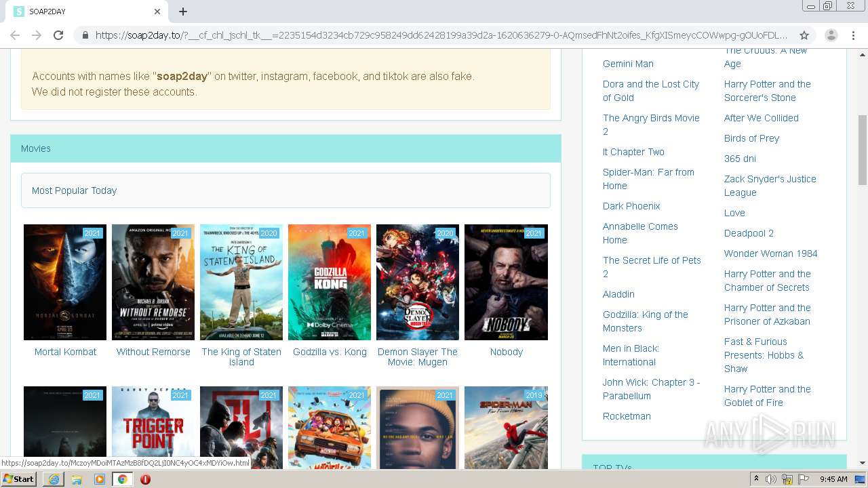Select the SOAP2DAY browser tab
The height and width of the screenshot is (488, 868).
coord(87,12)
